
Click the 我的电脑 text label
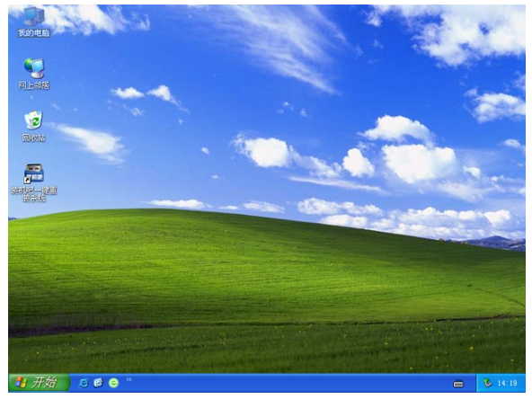[x=34, y=32]
